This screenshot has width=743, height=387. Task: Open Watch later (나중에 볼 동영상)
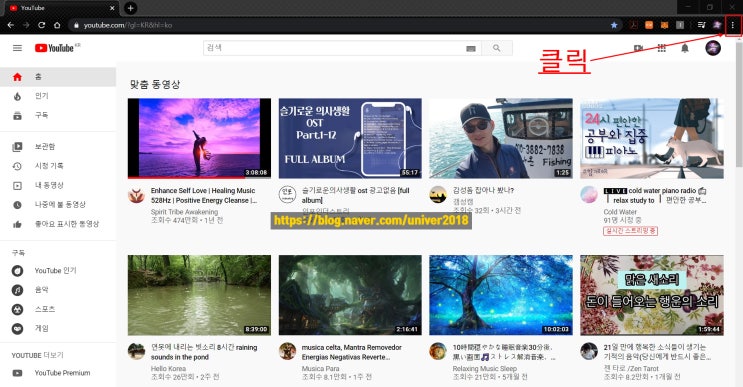58,205
